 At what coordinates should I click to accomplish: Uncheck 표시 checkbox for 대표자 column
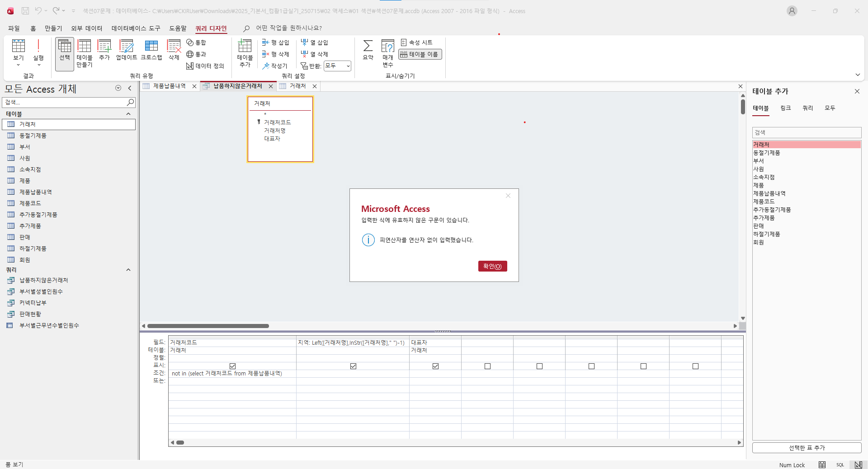435,366
